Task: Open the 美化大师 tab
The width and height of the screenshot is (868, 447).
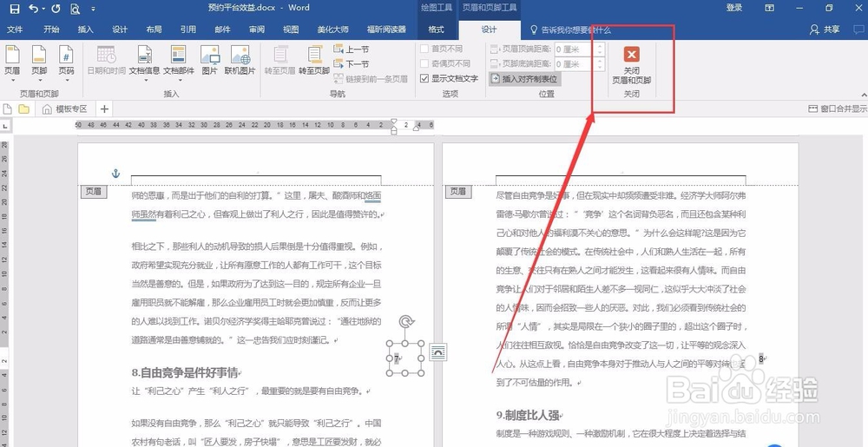Action: 332,30
